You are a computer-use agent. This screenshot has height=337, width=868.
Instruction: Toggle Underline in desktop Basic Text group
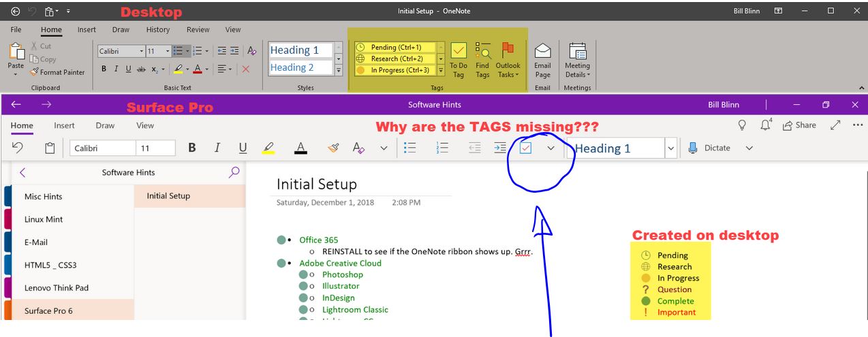(128, 69)
